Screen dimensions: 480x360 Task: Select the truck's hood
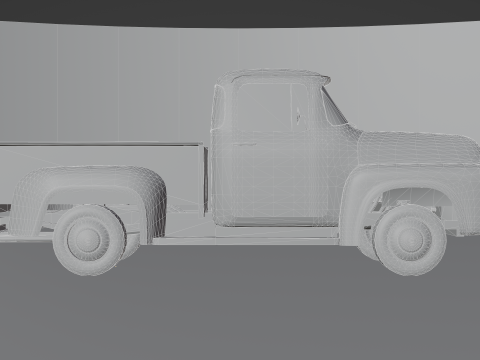pyautogui.click(x=418, y=147)
